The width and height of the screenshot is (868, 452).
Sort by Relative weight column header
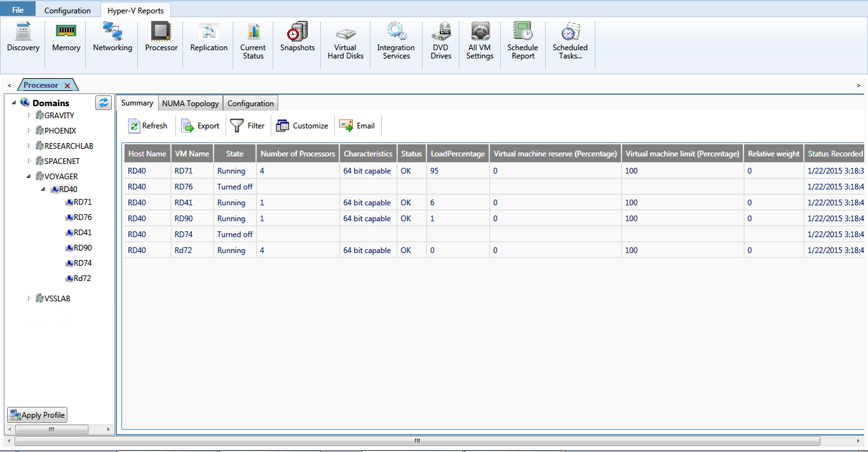point(774,153)
